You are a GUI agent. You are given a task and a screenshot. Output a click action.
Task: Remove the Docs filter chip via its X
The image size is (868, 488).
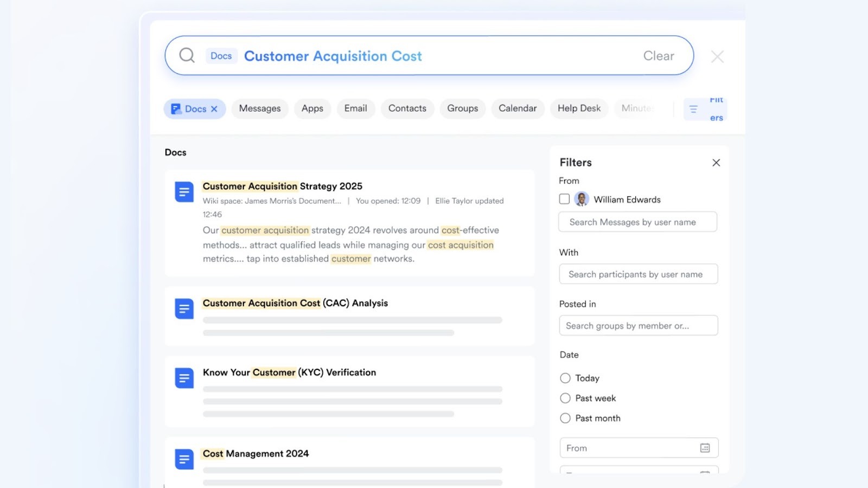(x=214, y=108)
